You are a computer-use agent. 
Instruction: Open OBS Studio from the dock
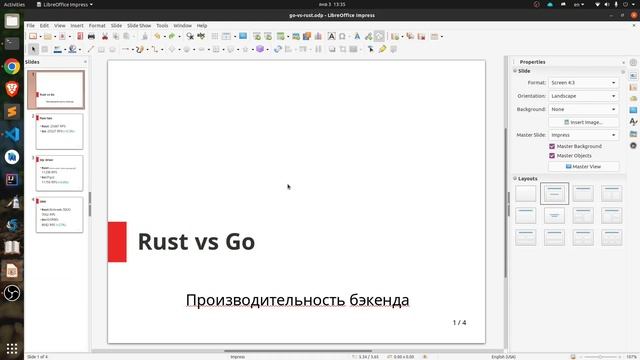pos(12,293)
